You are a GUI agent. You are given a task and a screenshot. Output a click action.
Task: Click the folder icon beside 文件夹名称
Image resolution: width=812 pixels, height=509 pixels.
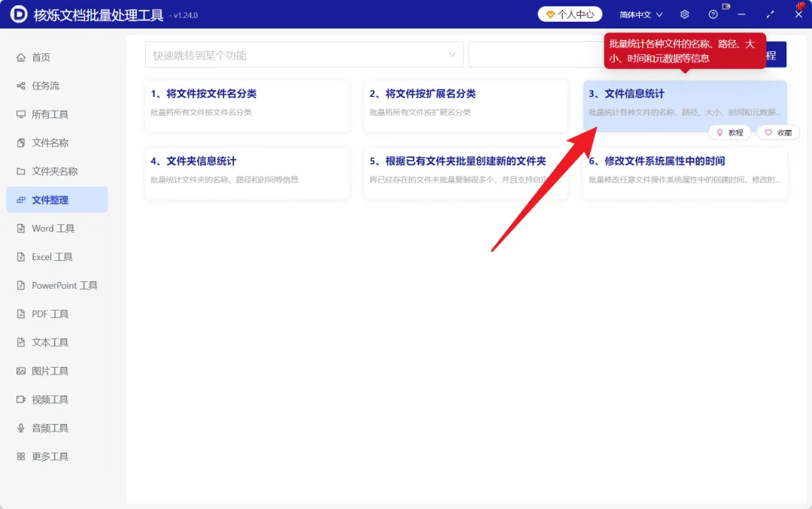[x=21, y=171]
